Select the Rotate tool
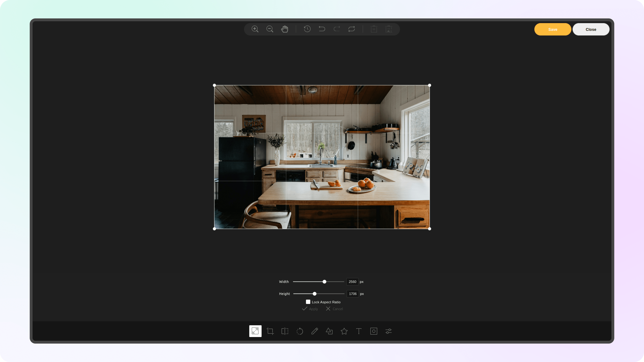 (x=300, y=331)
